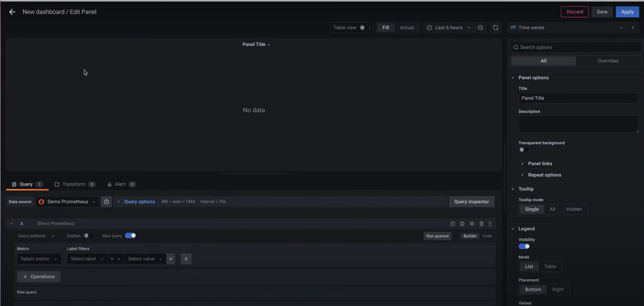This screenshot has width=644, height=306.
Task: Open Query inspector
Action: [472, 202]
